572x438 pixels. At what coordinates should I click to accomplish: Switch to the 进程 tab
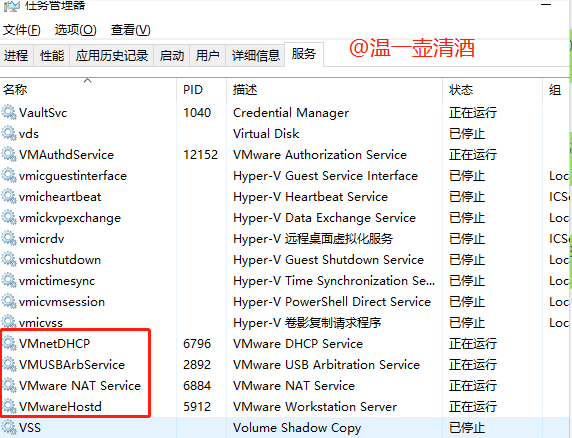point(16,56)
